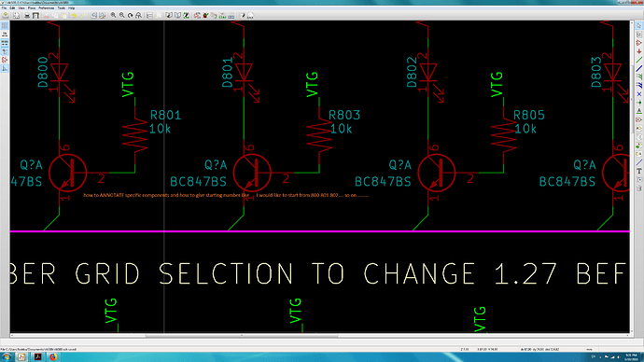Image resolution: width=644 pixels, height=362 pixels.
Task: Fit schematic to screen icon
Action: tap(138, 16)
